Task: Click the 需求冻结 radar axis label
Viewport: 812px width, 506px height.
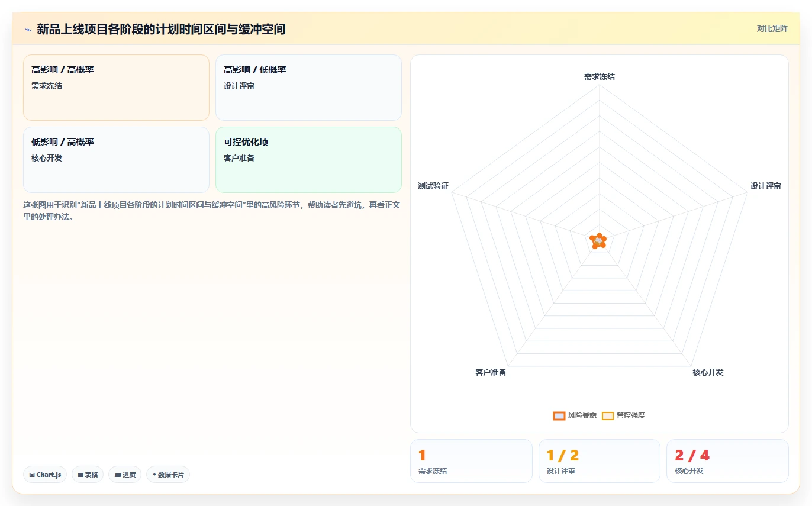Action: (x=600, y=76)
